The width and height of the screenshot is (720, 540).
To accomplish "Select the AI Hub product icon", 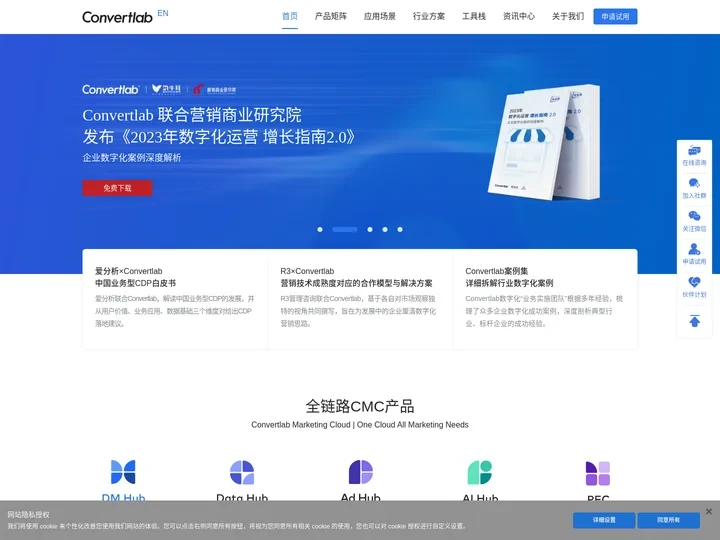I will [480, 472].
